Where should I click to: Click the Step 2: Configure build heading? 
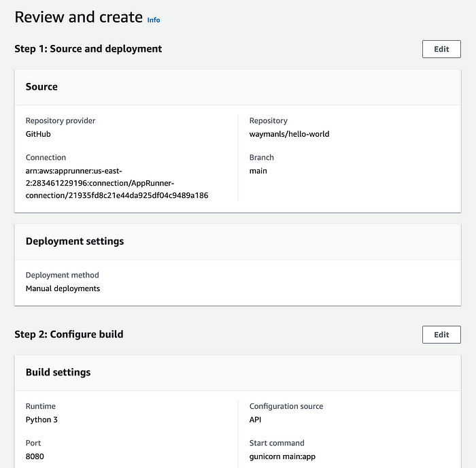click(69, 335)
